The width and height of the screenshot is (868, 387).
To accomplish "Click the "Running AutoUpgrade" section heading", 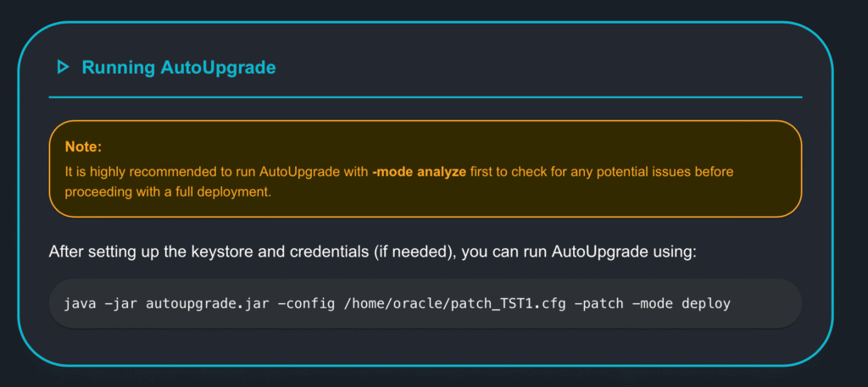I will (x=178, y=68).
